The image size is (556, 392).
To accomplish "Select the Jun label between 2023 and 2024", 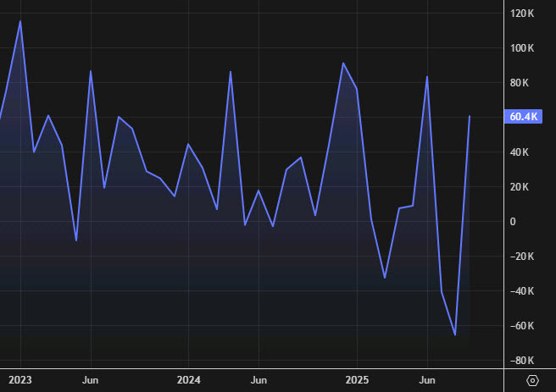I will [91, 380].
